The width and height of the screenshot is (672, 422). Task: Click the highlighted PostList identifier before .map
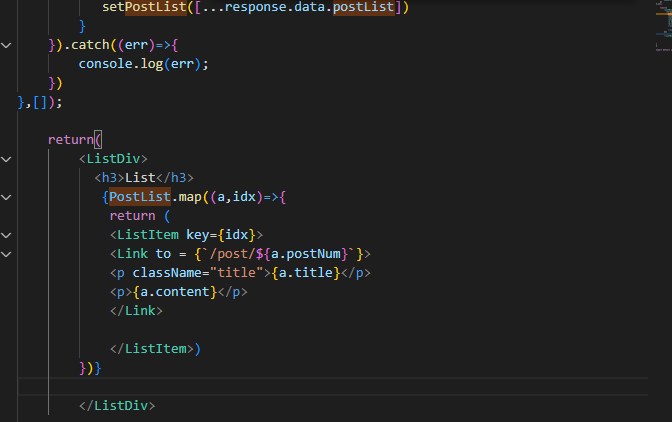(x=140, y=197)
